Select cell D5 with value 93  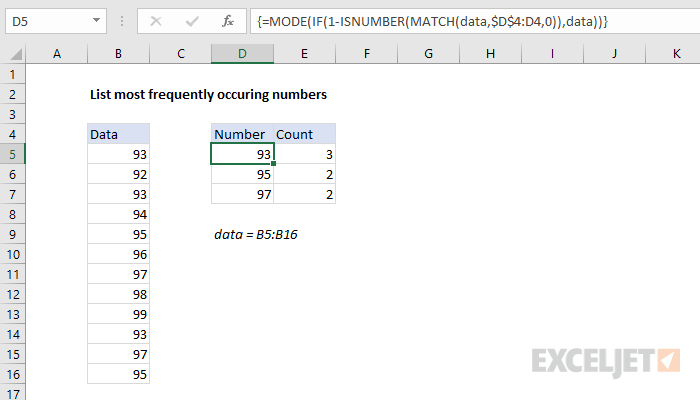coord(242,154)
